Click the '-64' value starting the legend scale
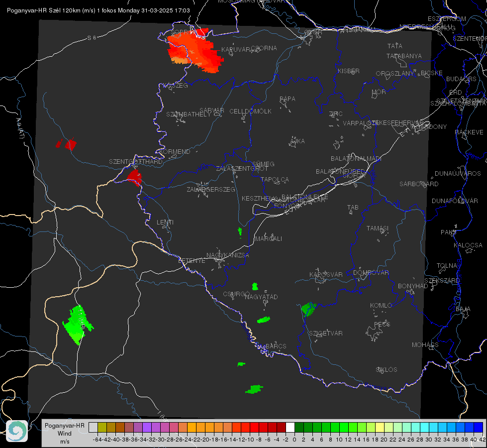The width and height of the screenshot is (487, 448). [x=97, y=440]
